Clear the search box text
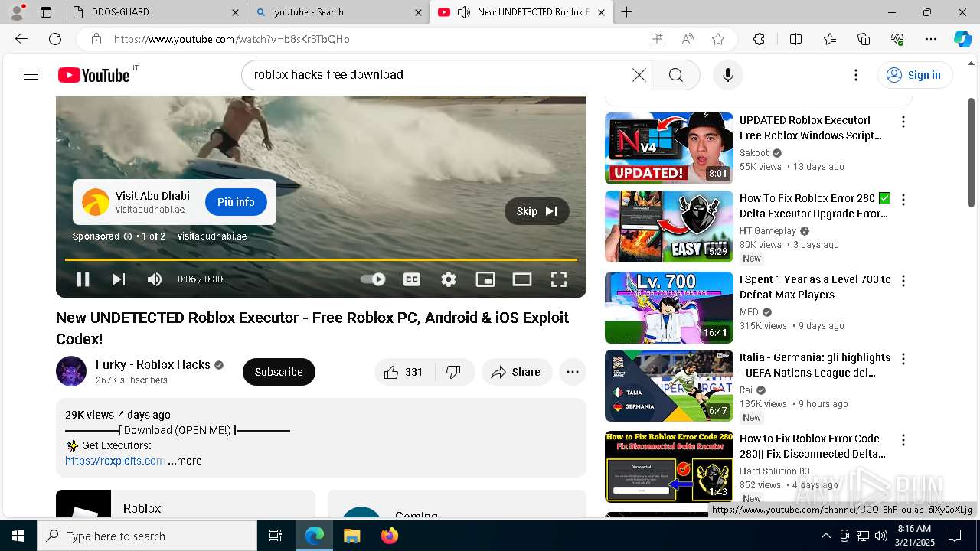The height and width of the screenshot is (551, 980). point(639,75)
